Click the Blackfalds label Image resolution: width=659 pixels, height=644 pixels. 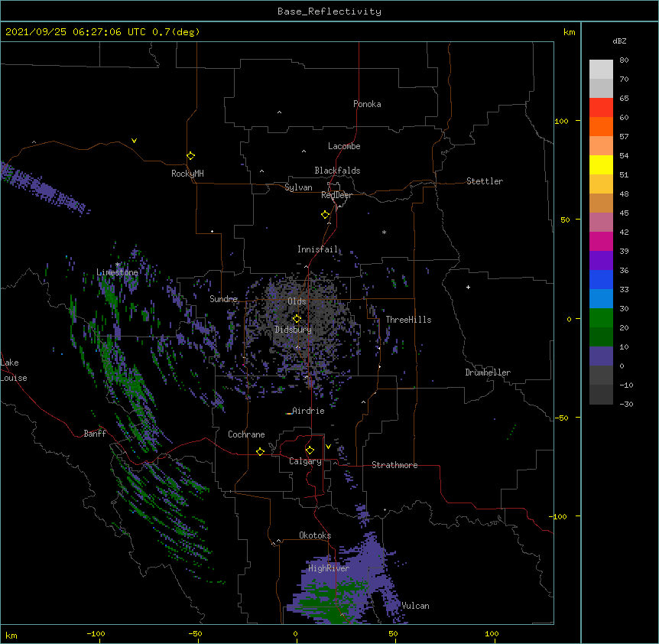pos(337,171)
